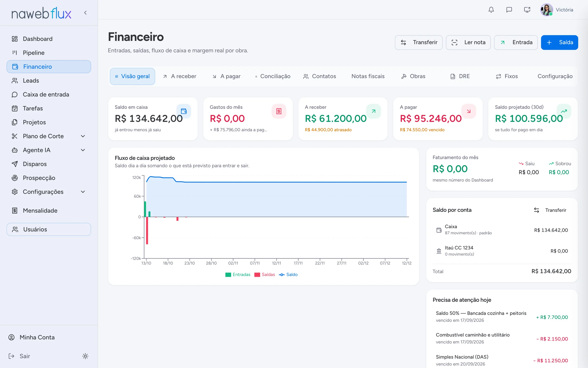588x368 pixels.
Task: Switch to the Conciliação tab
Action: [273, 76]
